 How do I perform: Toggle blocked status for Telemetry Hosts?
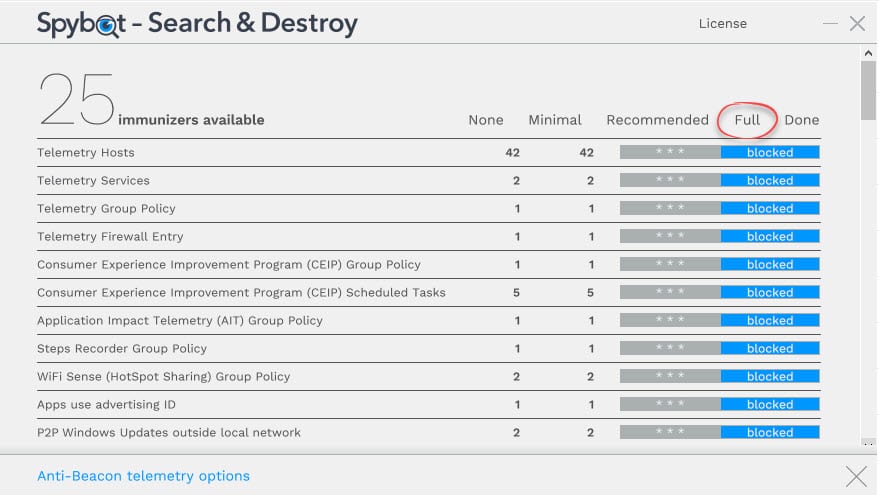770,152
